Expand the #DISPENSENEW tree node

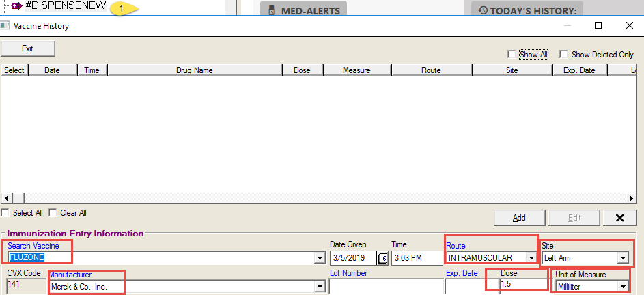(x=17, y=5)
